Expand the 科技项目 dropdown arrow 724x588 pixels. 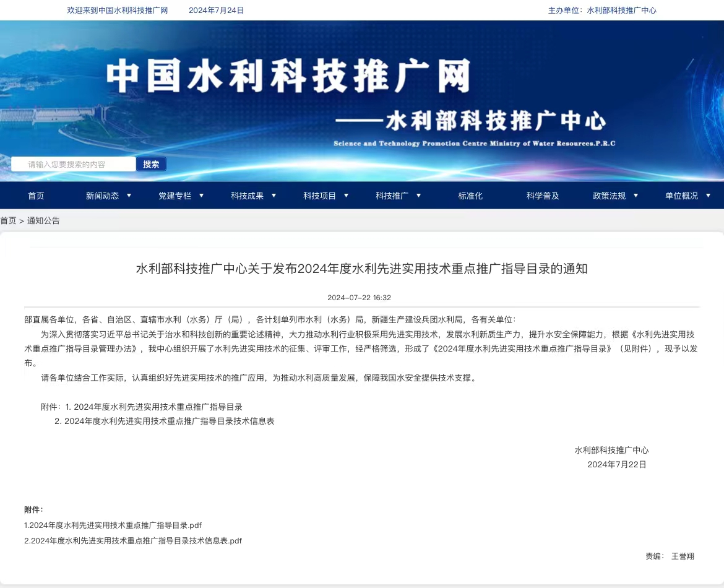coord(347,196)
